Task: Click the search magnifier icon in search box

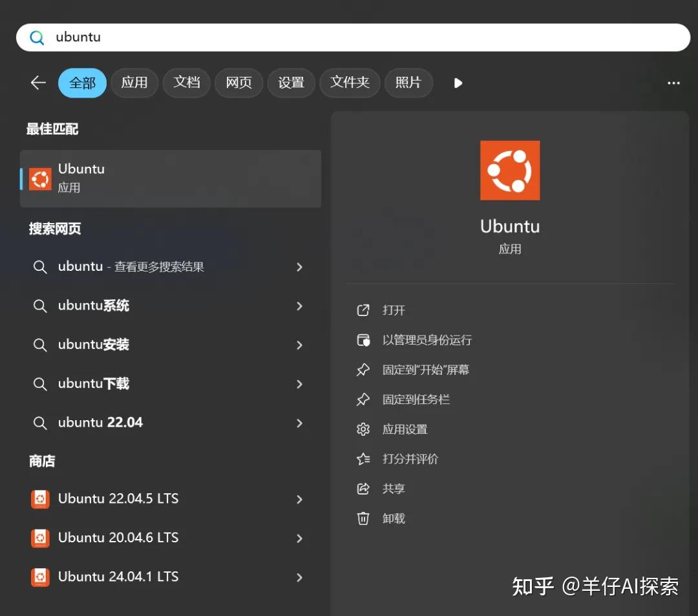Action: (x=37, y=38)
